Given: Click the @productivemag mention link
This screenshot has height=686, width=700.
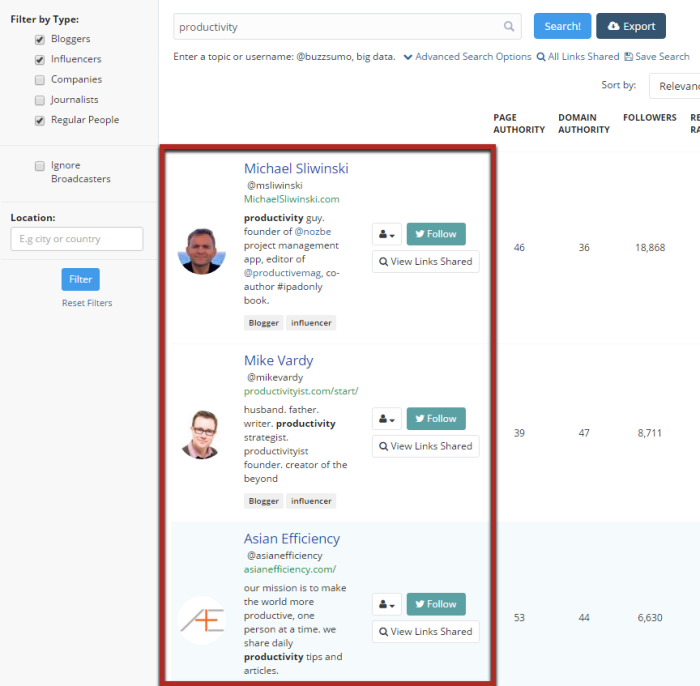Looking at the screenshot, I should [283, 273].
